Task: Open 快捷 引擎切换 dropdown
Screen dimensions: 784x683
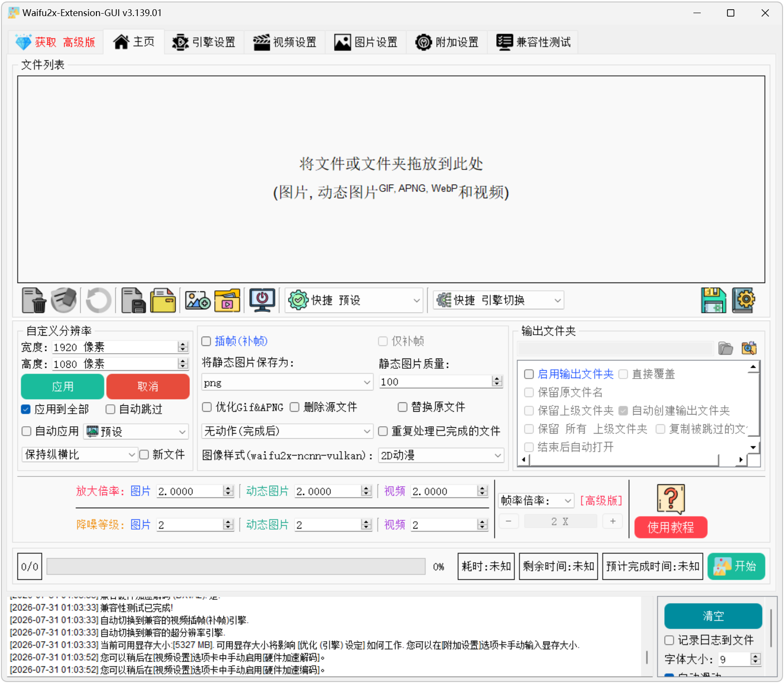Action: pyautogui.click(x=499, y=300)
